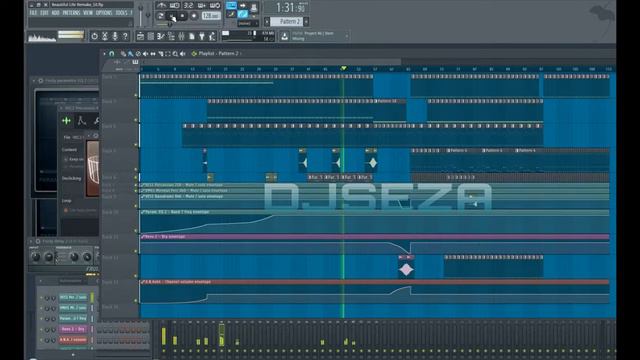This screenshot has height=360, width=640.
Task: Click the question mark help icon
Action: [125, 36]
